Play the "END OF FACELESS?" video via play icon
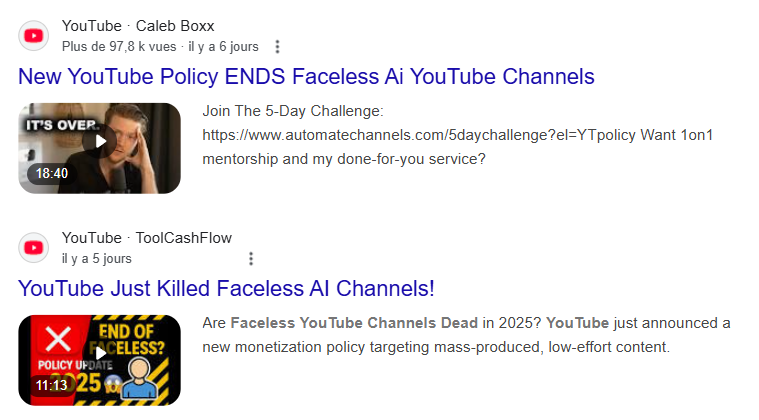The width and height of the screenshot is (759, 420). pos(100,353)
